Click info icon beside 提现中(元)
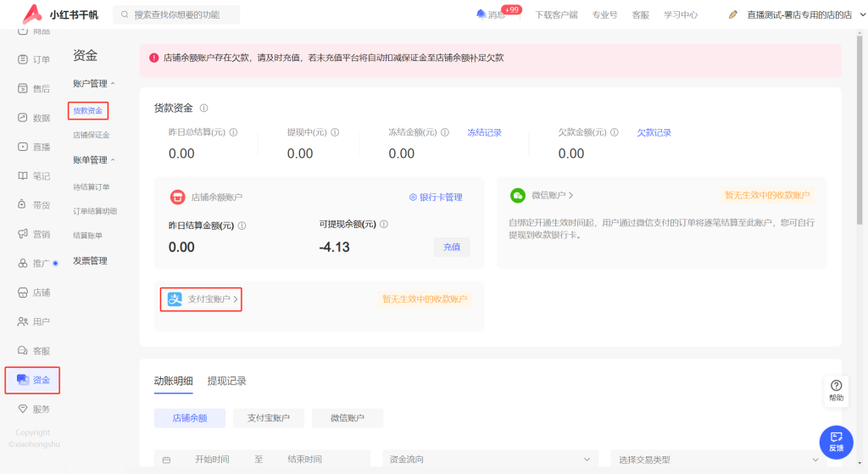Screen dimensions: 868x474 335,132
